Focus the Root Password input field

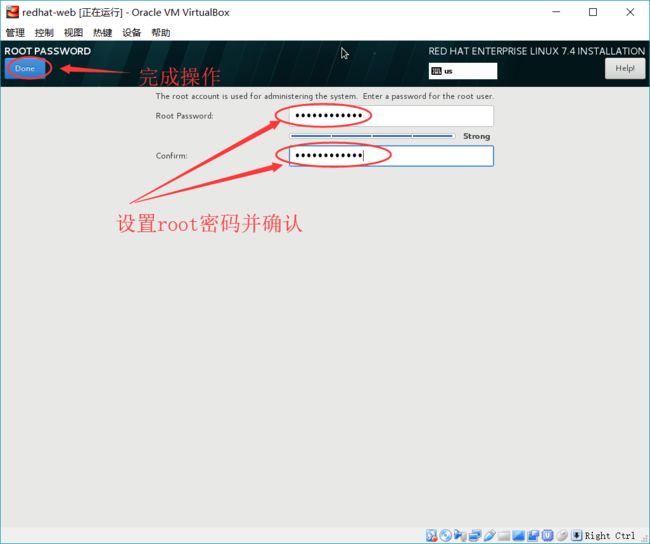click(x=391, y=116)
